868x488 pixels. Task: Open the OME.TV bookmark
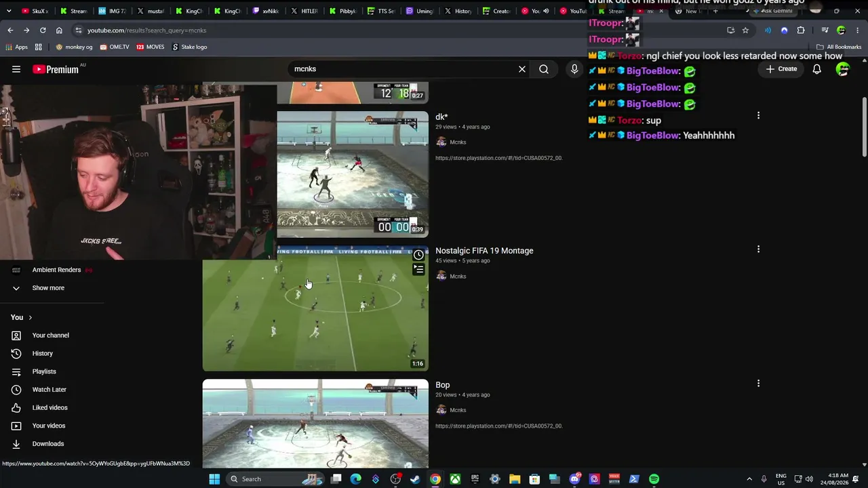pyautogui.click(x=114, y=47)
